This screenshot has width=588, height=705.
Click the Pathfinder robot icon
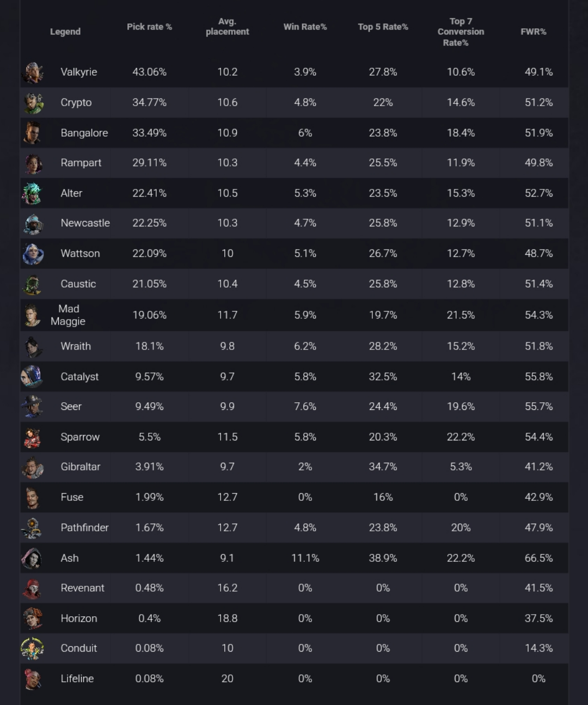click(x=33, y=528)
